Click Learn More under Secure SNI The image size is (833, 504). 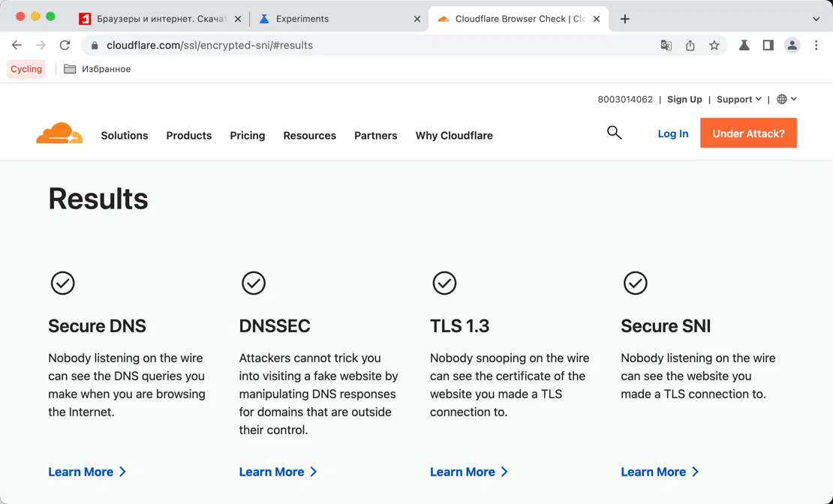click(660, 472)
